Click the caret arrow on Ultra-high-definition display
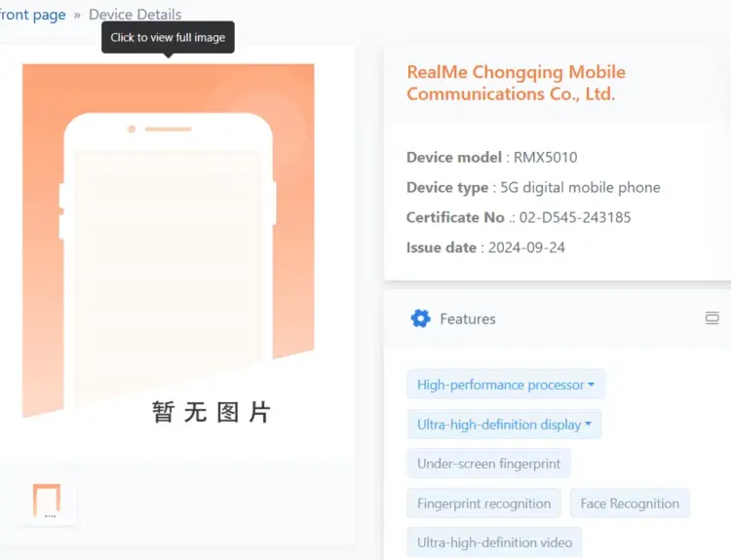 point(588,424)
